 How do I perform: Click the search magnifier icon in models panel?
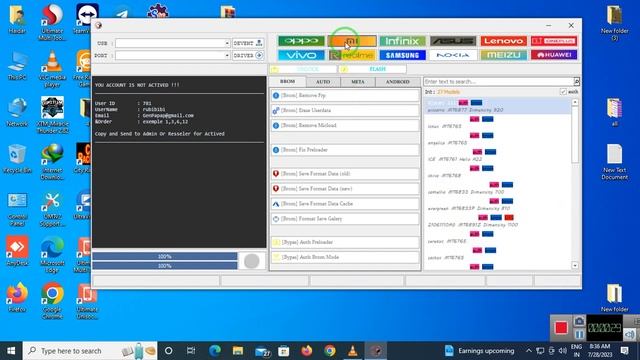[576, 82]
